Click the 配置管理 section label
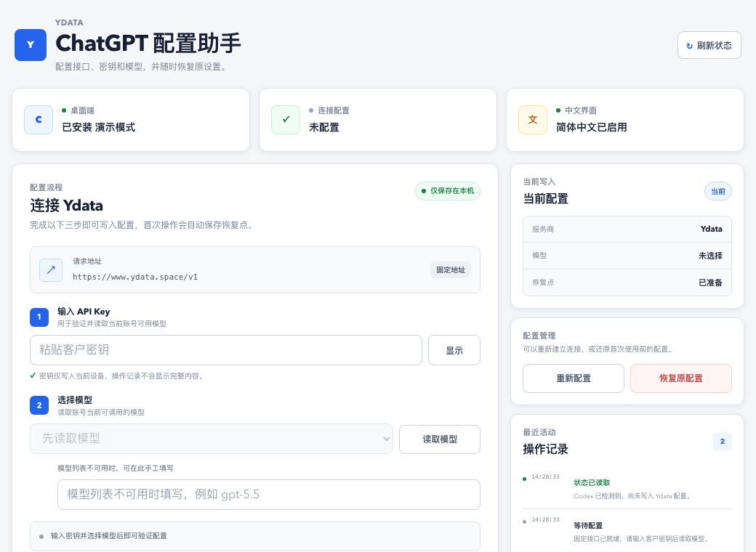This screenshot has height=552, width=756. pos(539,336)
